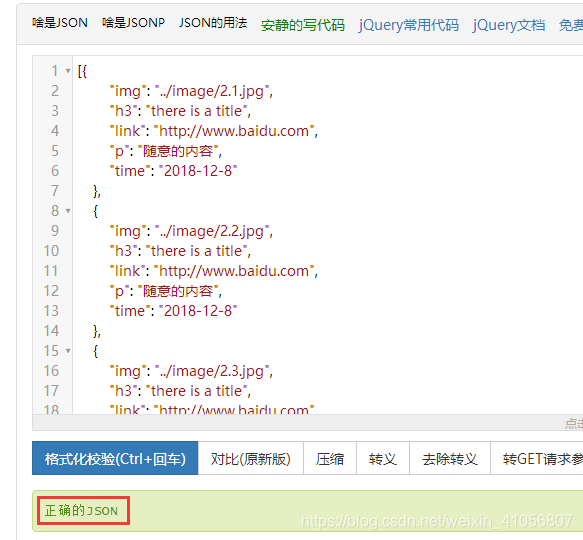This screenshot has width=583, height=540.
Task: Click the "p": "随意的内容" text on line 12
Action: (x=166, y=291)
